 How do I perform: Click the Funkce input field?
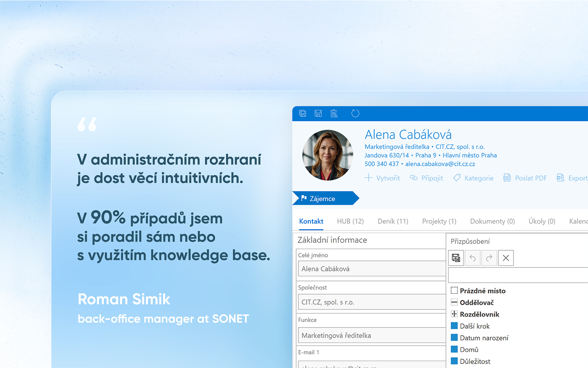point(372,335)
